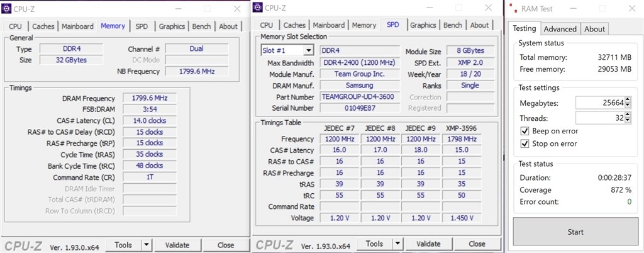Screen dimensions: 644x253
Task: Open About tab in left CPU-Z window
Action: point(228,26)
